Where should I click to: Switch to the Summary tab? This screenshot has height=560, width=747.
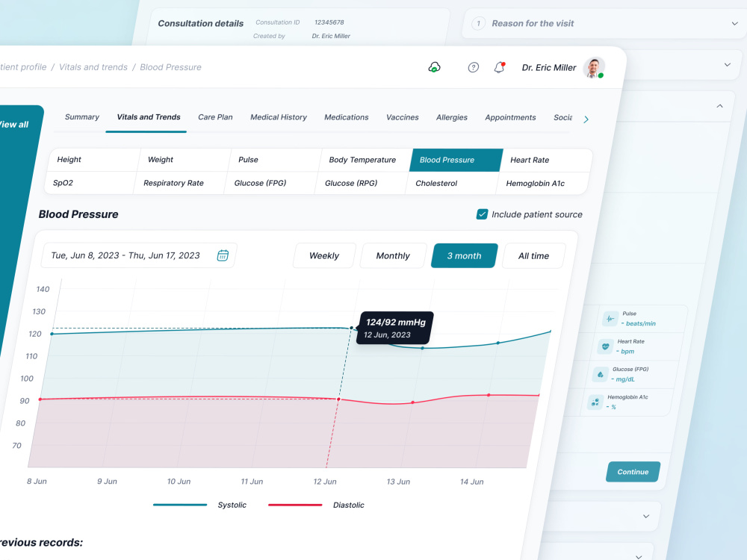coord(82,116)
